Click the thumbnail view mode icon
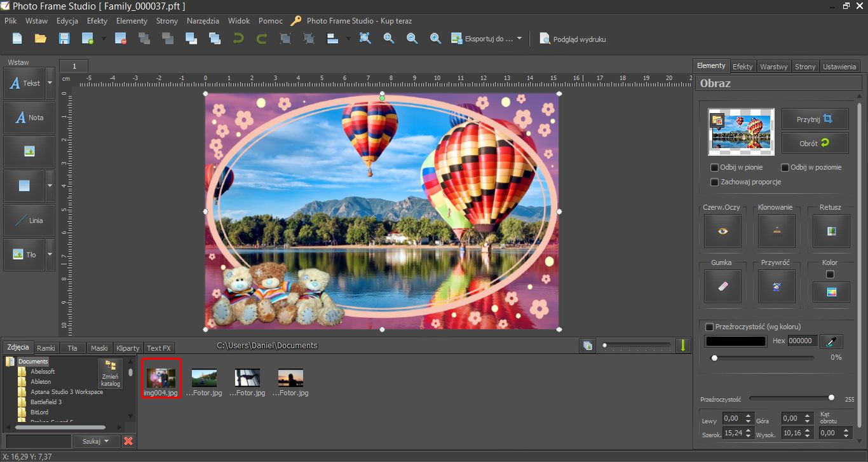This screenshot has width=868, height=462. click(588, 345)
